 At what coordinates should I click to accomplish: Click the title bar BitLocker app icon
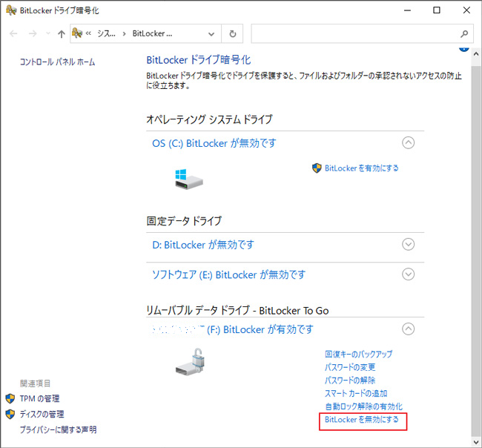coord(11,10)
